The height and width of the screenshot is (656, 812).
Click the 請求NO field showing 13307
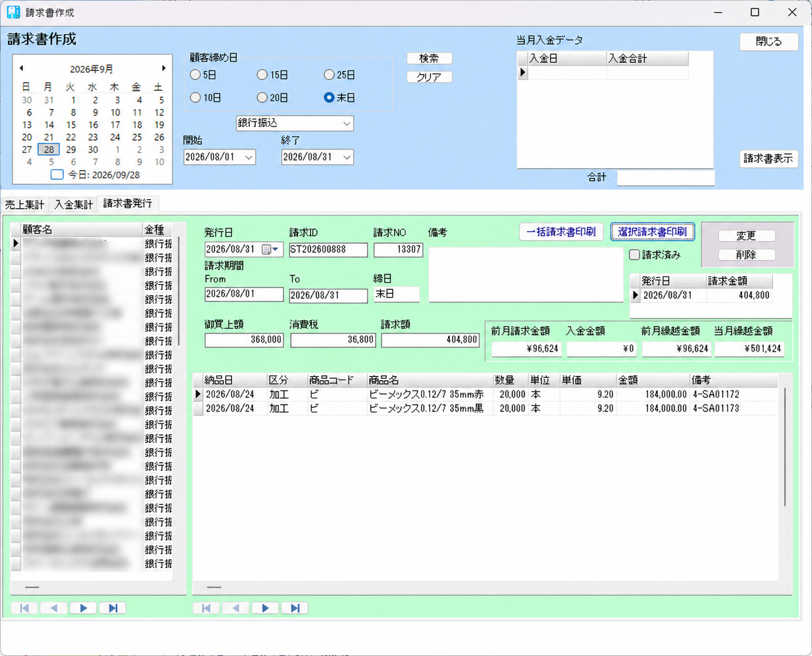point(398,250)
